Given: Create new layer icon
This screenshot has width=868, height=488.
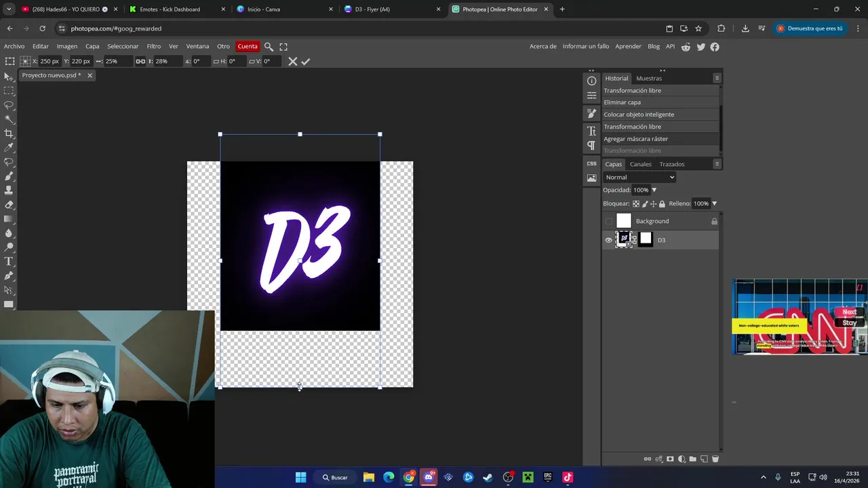Looking at the screenshot, I should [704, 459].
